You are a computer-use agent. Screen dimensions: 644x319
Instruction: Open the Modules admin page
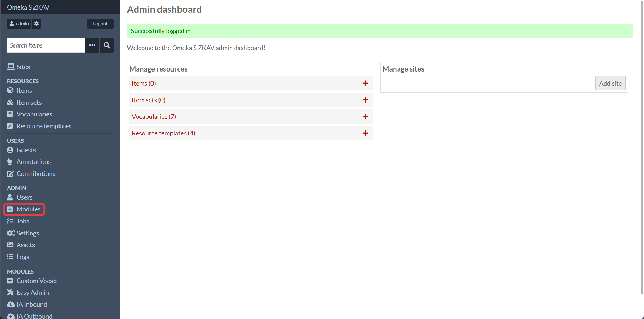click(x=29, y=209)
